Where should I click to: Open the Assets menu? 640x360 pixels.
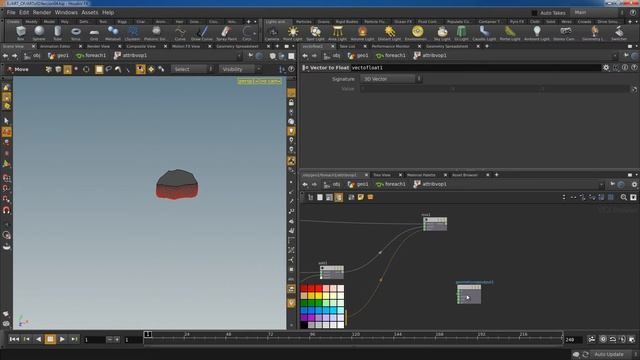click(89, 13)
